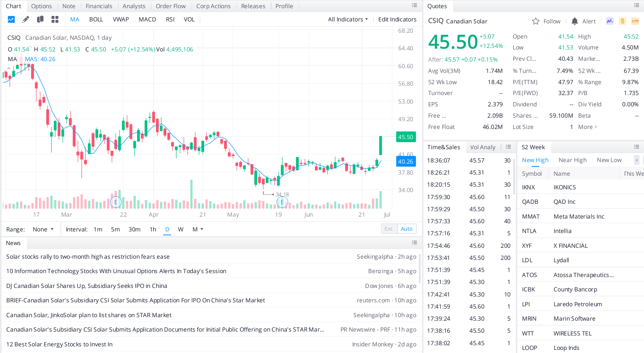Toggle the Auto scale button

(407, 229)
